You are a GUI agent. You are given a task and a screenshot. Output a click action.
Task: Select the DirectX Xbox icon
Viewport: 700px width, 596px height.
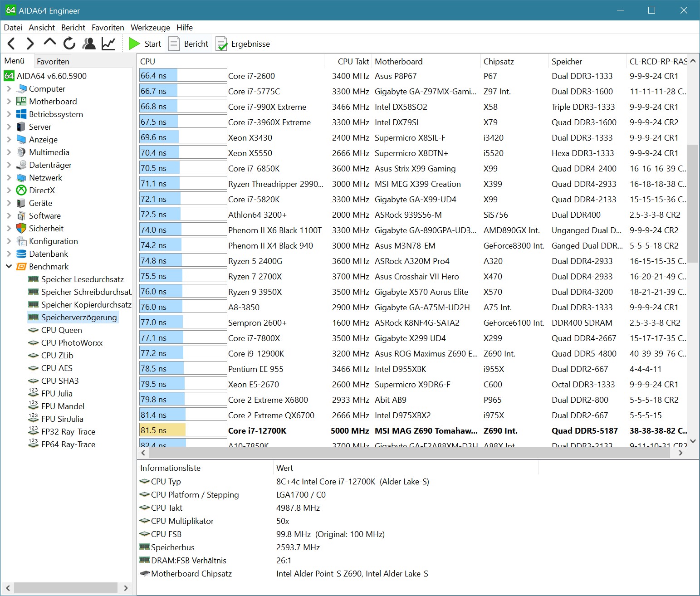pyautogui.click(x=21, y=191)
